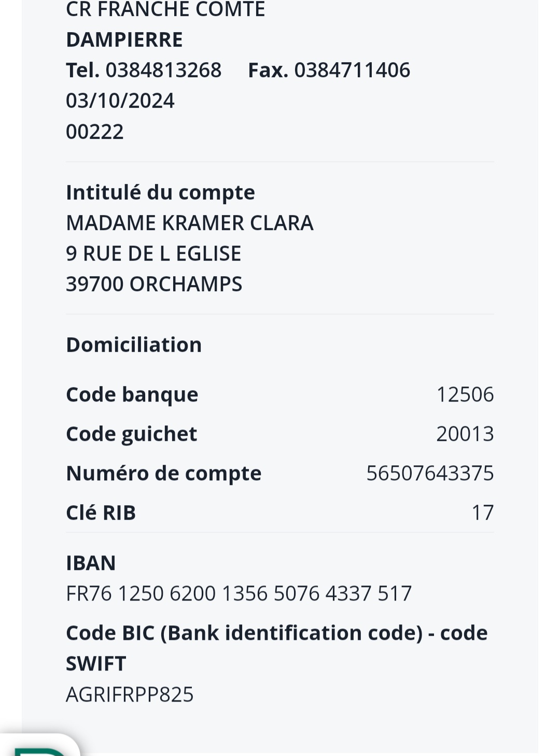Tap the fax number 0384711406
The image size is (560, 756).
pos(352,70)
